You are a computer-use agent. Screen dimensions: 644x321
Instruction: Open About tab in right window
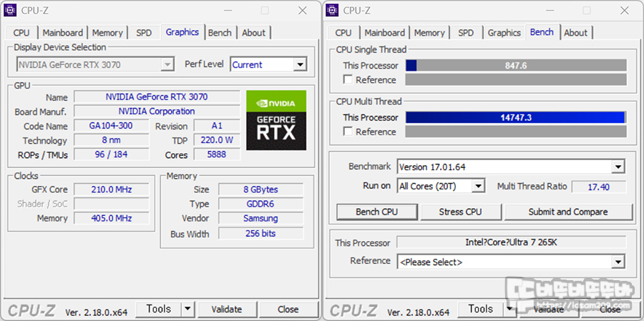click(x=576, y=33)
